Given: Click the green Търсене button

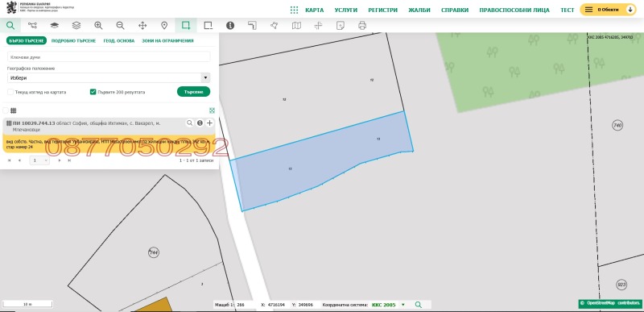Looking at the screenshot, I should 193,92.
